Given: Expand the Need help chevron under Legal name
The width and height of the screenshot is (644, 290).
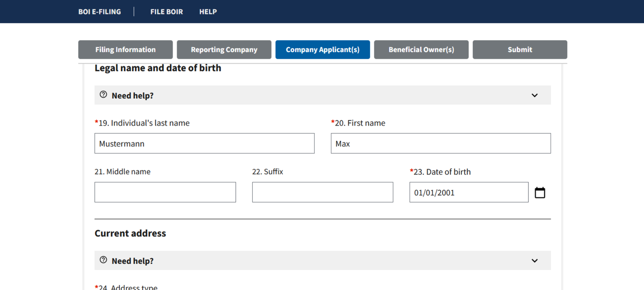Looking at the screenshot, I should [535, 95].
